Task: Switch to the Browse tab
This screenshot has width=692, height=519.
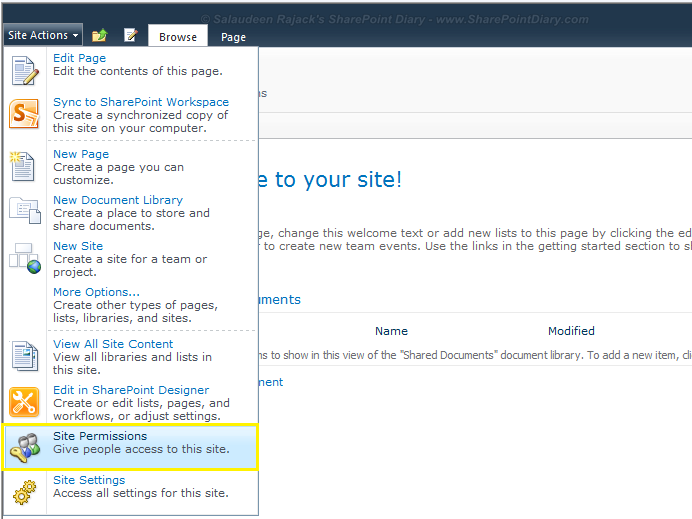Action: tap(178, 37)
